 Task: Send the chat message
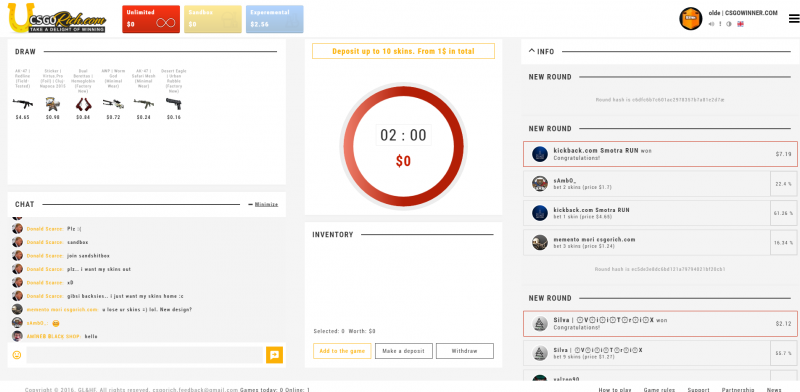click(x=274, y=355)
